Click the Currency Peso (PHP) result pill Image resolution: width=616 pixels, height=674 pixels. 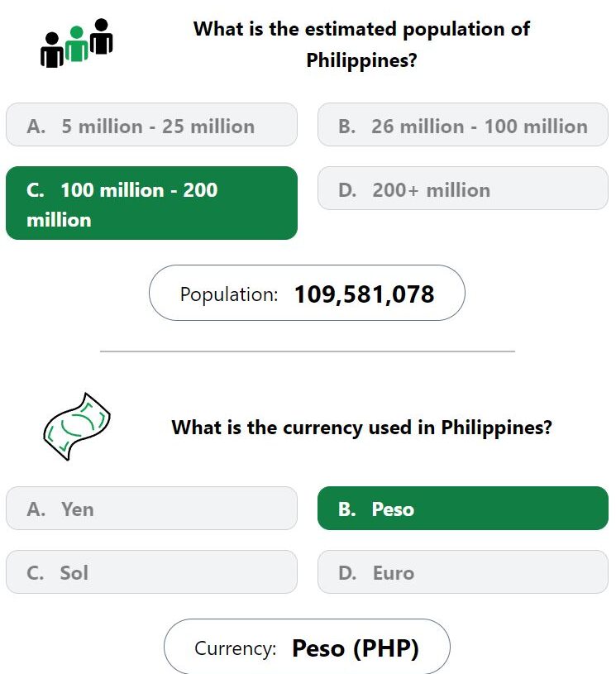pos(307,647)
